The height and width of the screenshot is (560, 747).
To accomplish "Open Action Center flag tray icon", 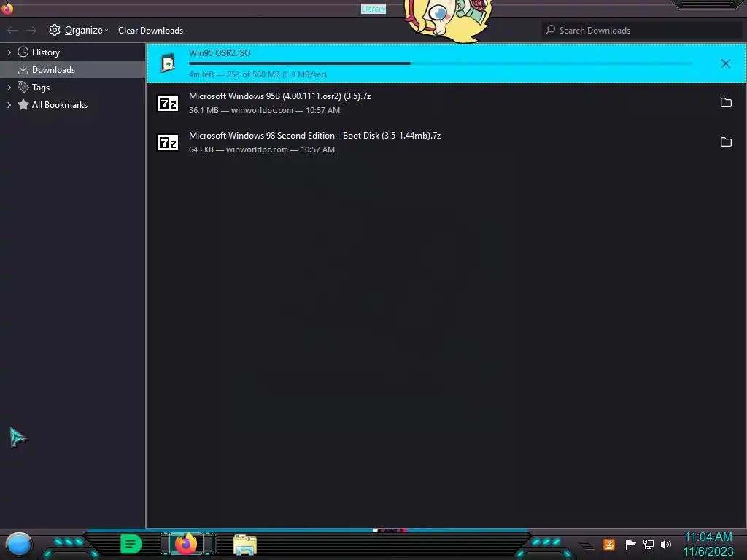I will tap(630, 544).
